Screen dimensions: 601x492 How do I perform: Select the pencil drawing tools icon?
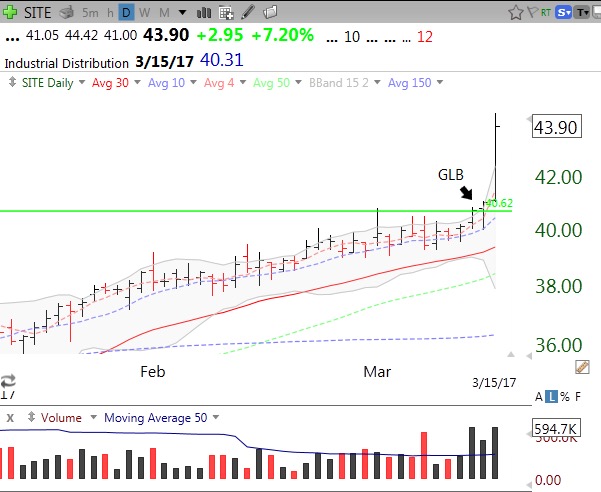click(248, 12)
